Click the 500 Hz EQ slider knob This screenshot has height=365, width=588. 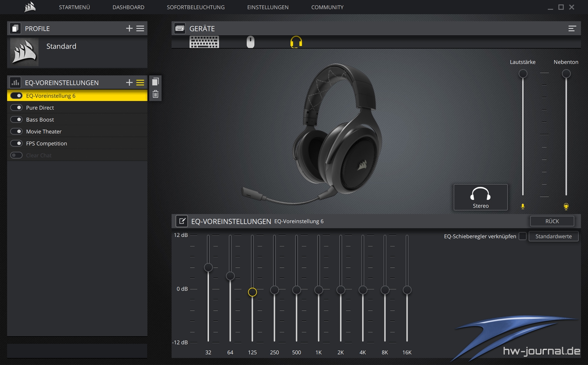pos(297,290)
